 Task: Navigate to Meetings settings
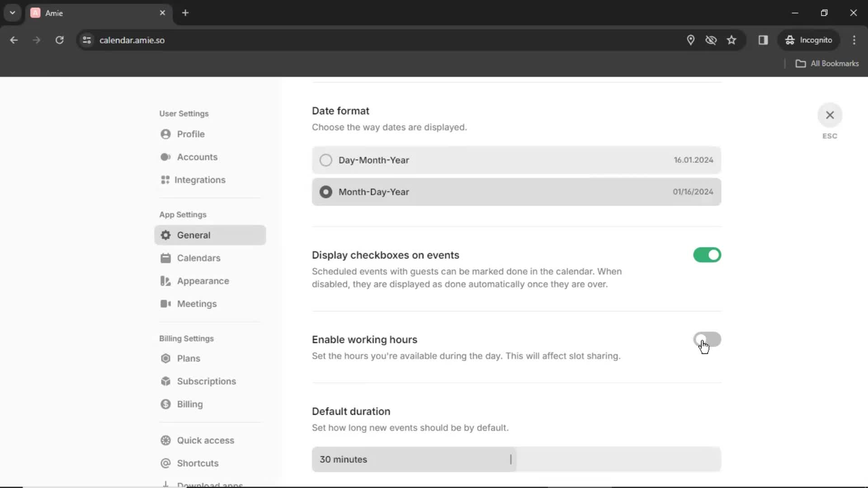[x=197, y=304]
